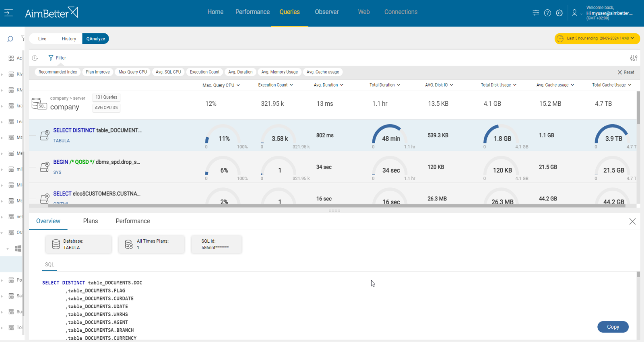Toggle the Avg. Memory Usage filter chip
This screenshot has width=644, height=342.
(279, 72)
